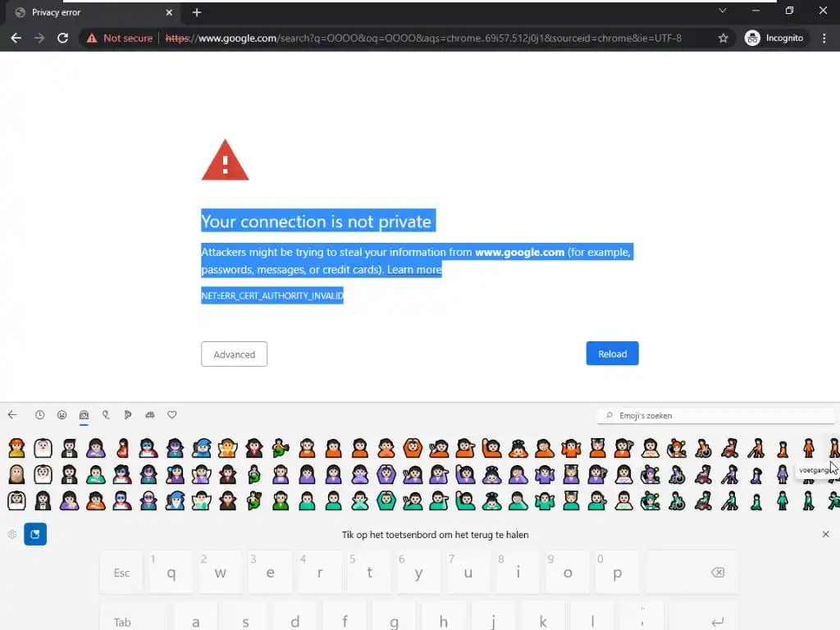Insert the orange shrugging person emoji
Viewport: 840px width, 630px height.
(571, 448)
